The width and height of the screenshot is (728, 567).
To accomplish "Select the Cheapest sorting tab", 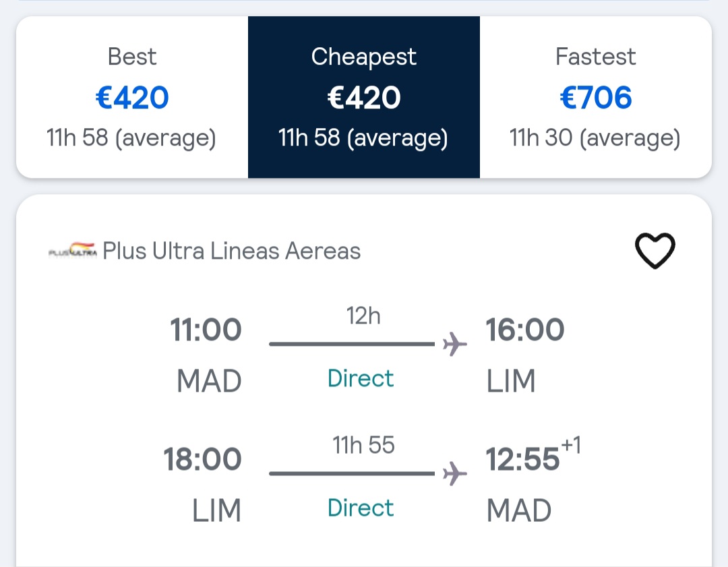I will 363,97.
